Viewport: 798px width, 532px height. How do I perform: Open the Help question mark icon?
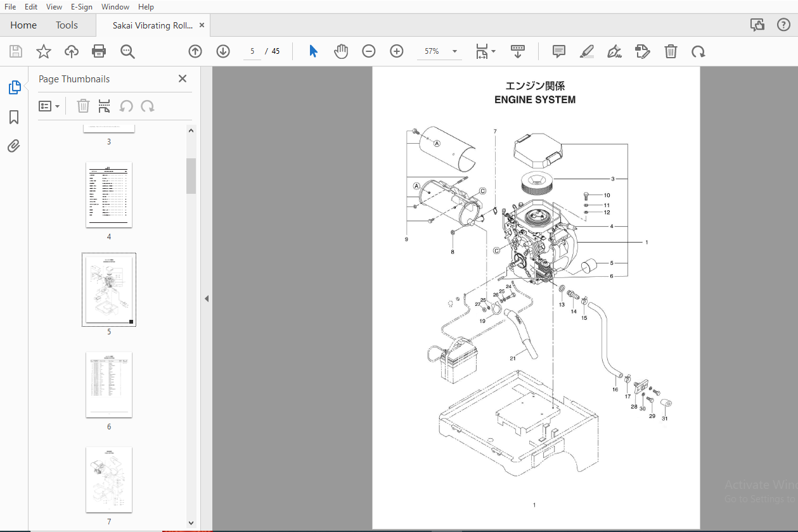click(x=783, y=25)
